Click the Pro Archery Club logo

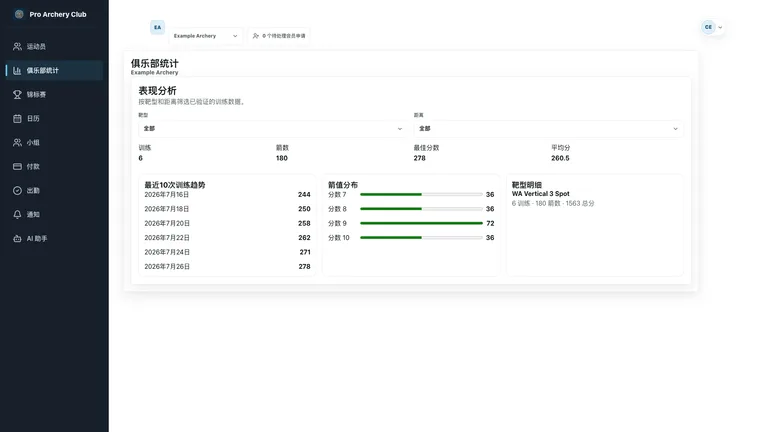point(19,14)
